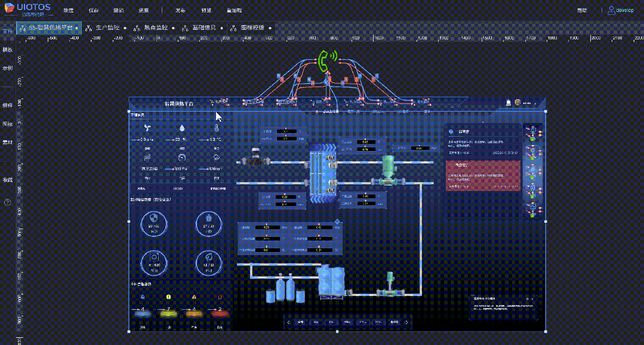Viewport: 644px width, 345px height.
Task: Open the 图标 sidebar panel
Action: (x=7, y=124)
